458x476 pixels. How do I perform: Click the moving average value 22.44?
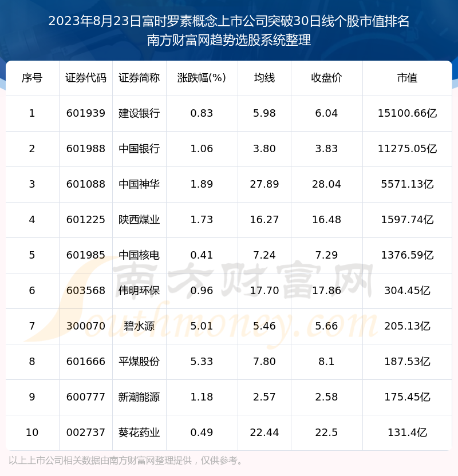pyautogui.click(x=264, y=433)
